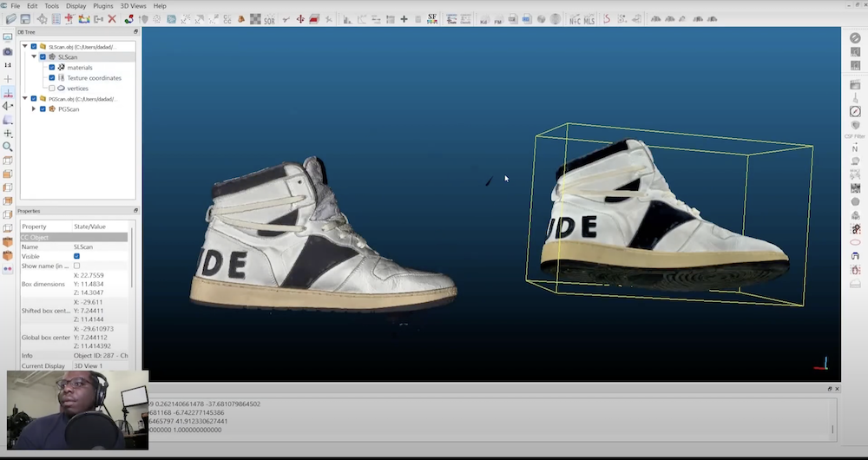Image resolution: width=868 pixels, height=460 pixels.
Task: Click the compass icon in right sidebar
Action: pos(855,112)
